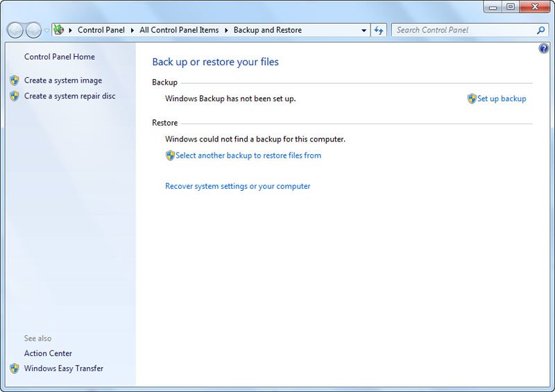Click the magnifier icon in search box
The height and width of the screenshot is (392, 555).
(x=541, y=31)
